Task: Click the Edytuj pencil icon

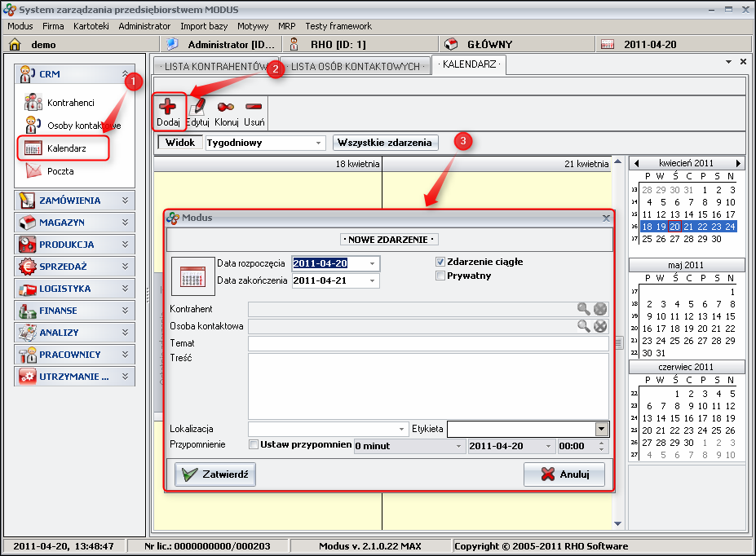Action: click(197, 107)
